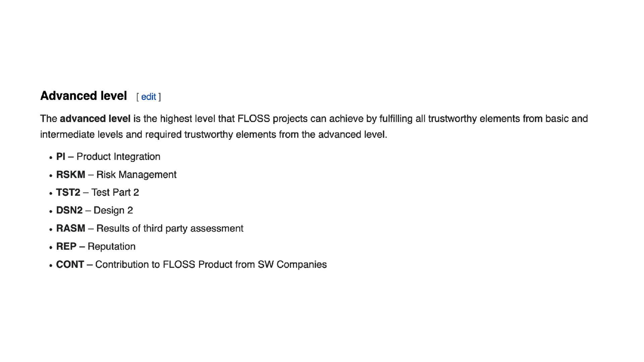The height and width of the screenshot is (362, 644).
Task: Click the bold REP abbreviation
Action: click(66, 246)
